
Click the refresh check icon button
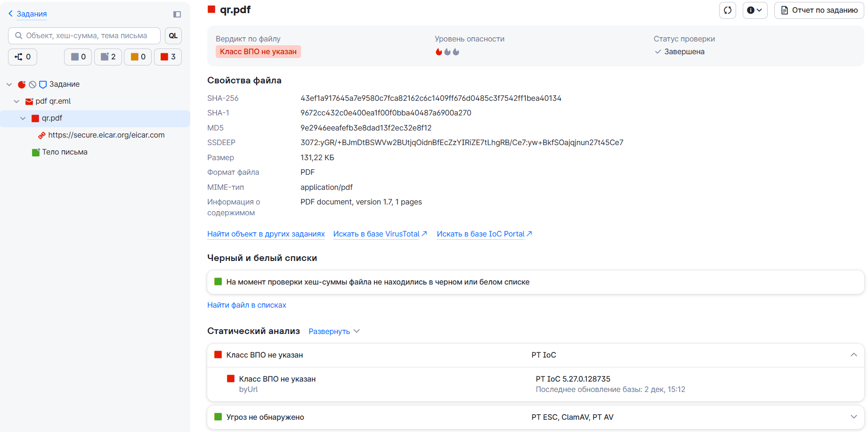(x=727, y=10)
